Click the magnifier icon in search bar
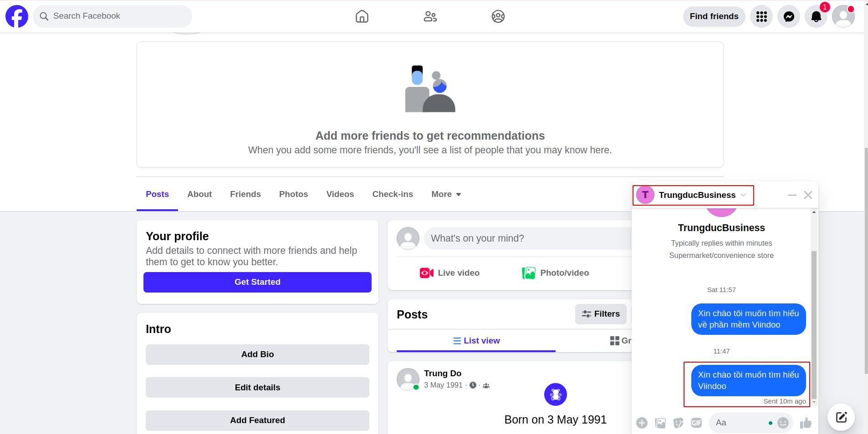Viewport: 868px width, 434px height. click(44, 16)
